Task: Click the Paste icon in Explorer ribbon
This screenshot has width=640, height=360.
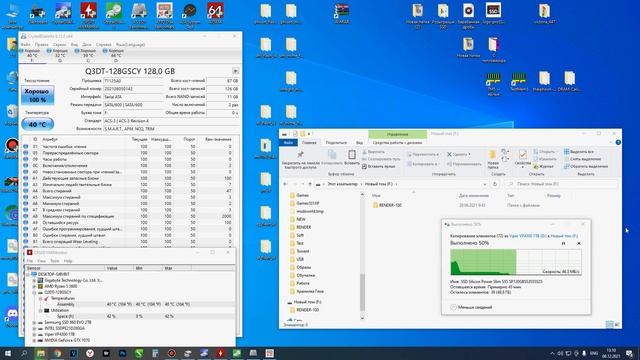Action: pos(351,155)
